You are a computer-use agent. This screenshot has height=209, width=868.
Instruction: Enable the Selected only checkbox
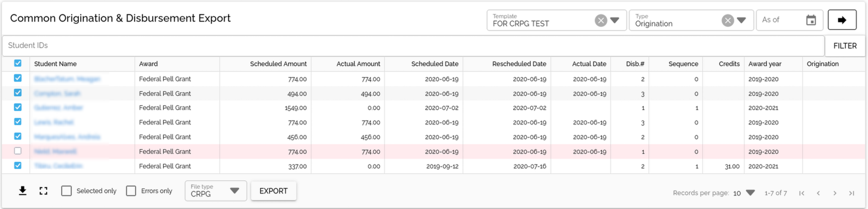point(66,191)
